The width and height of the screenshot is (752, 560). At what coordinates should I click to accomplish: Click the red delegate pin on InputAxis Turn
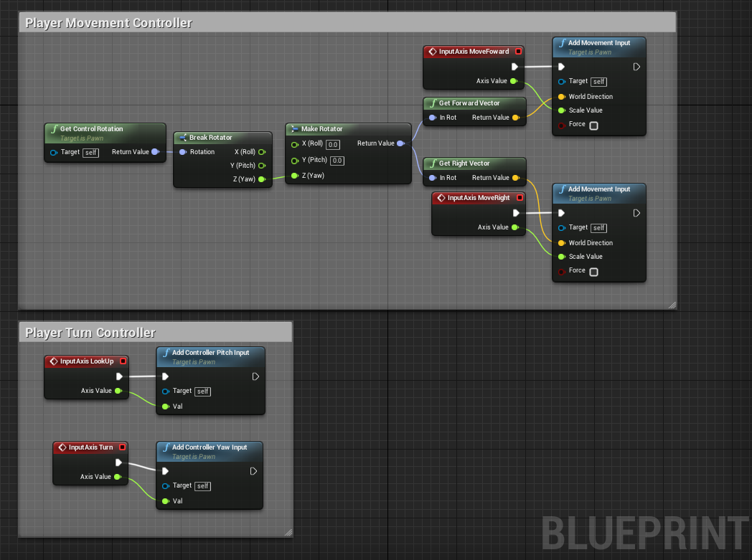pyautogui.click(x=122, y=447)
